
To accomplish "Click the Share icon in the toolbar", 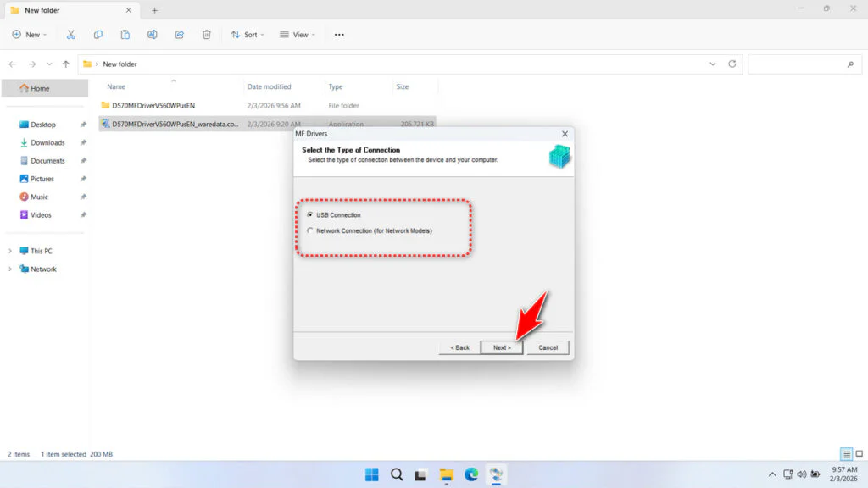I will [x=179, y=34].
